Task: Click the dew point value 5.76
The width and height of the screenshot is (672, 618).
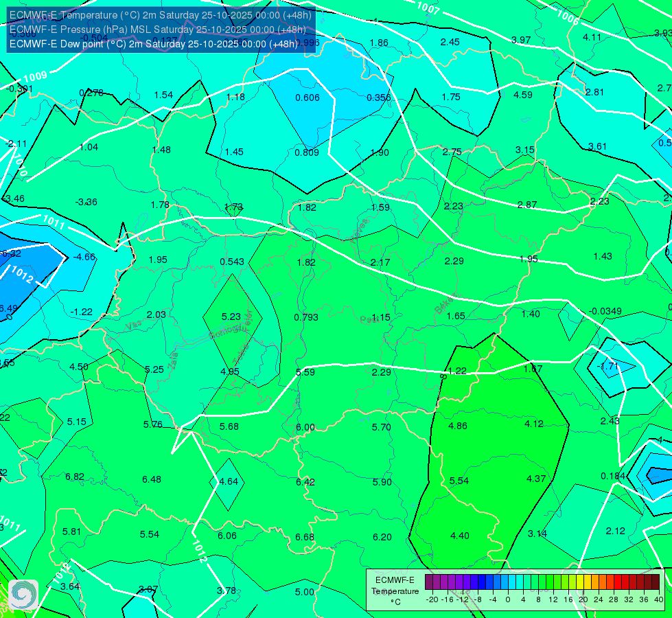Action: click(x=153, y=424)
